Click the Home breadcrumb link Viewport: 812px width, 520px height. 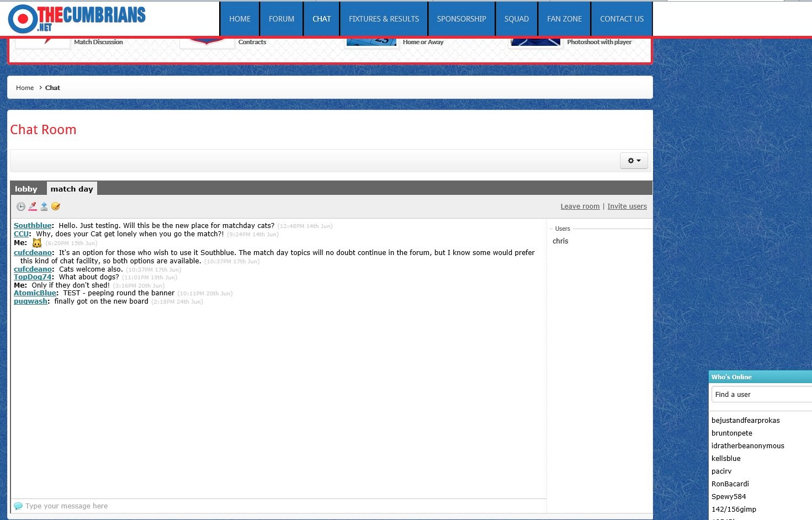[25, 88]
